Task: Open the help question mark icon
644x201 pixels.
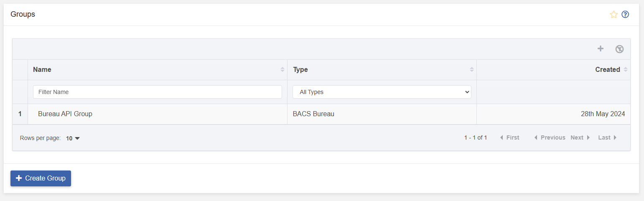Action: (625, 15)
